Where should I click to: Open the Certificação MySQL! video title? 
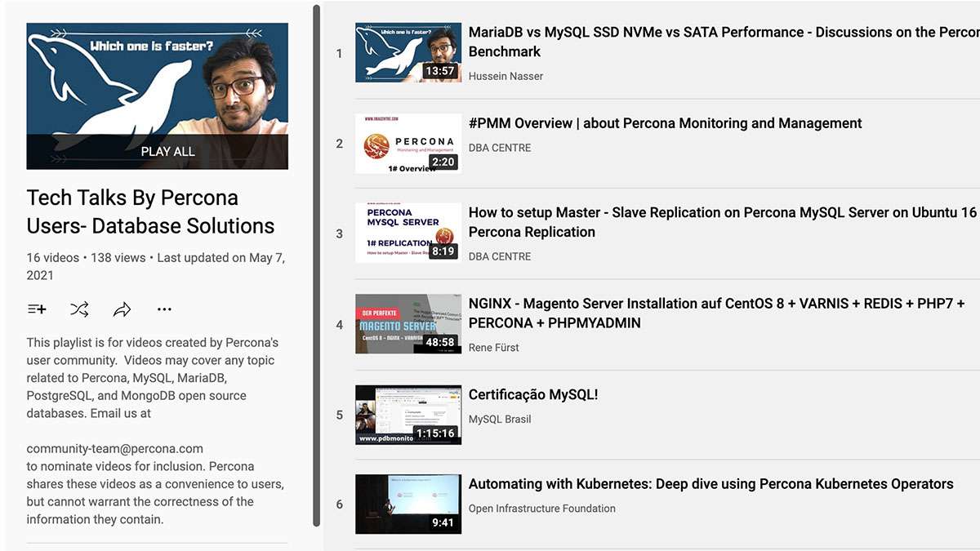533,395
